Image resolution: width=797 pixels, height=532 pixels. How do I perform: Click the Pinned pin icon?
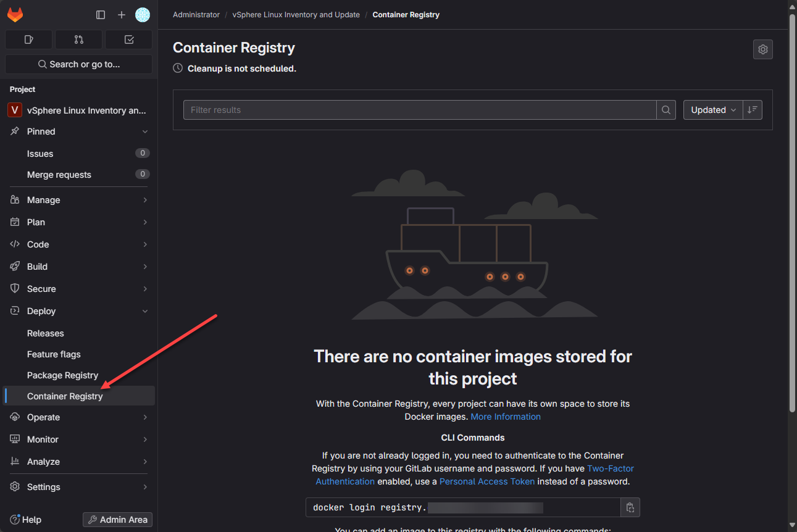[15, 131]
